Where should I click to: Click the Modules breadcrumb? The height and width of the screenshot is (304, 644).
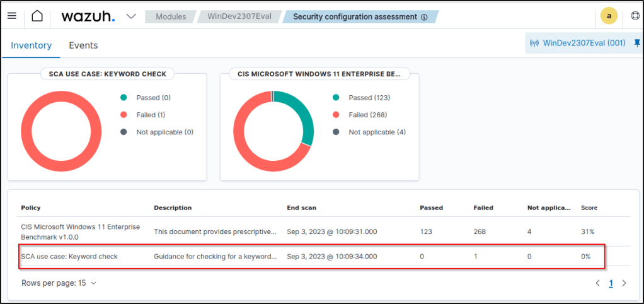[170, 16]
